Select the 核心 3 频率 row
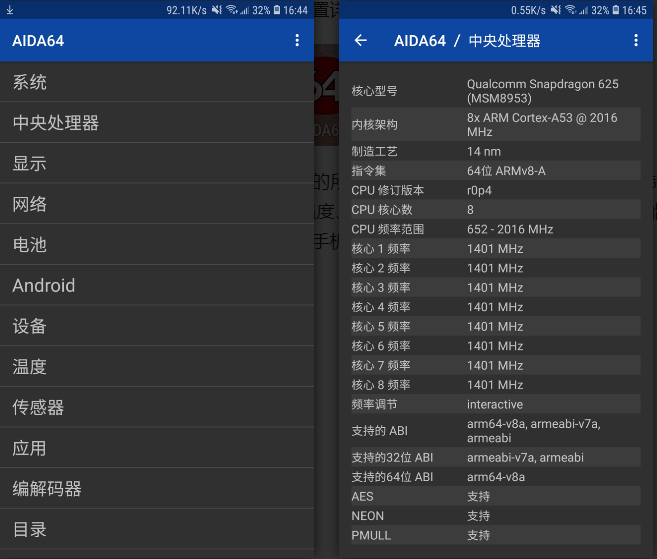657x559 pixels. [496, 287]
